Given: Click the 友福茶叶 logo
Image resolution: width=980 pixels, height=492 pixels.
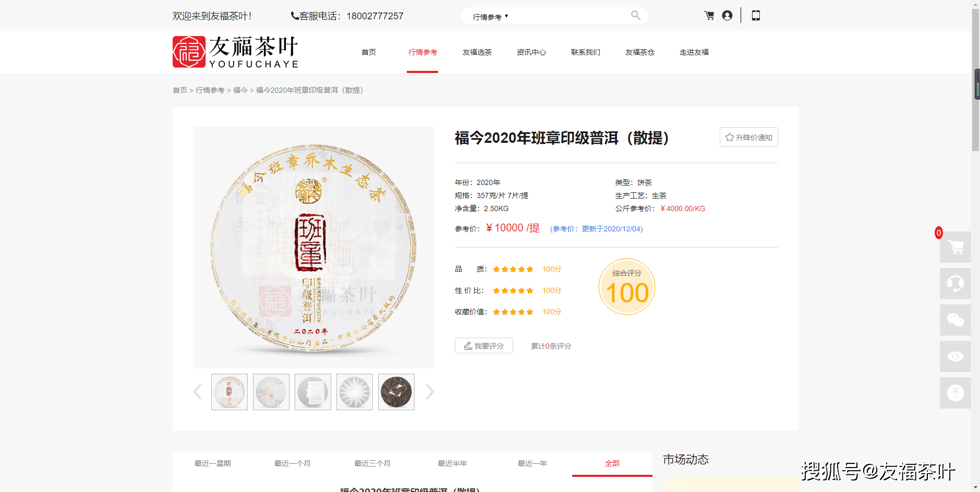Looking at the screenshot, I should click(235, 52).
